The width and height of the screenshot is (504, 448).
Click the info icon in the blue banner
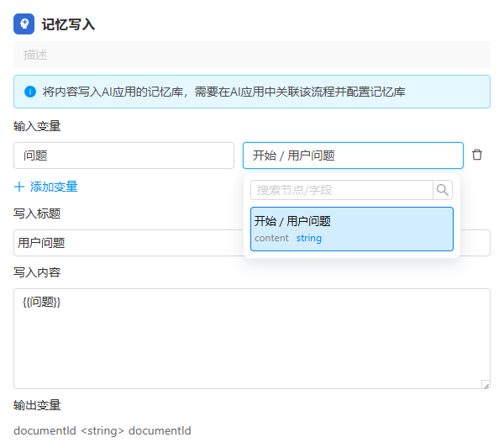(x=30, y=92)
